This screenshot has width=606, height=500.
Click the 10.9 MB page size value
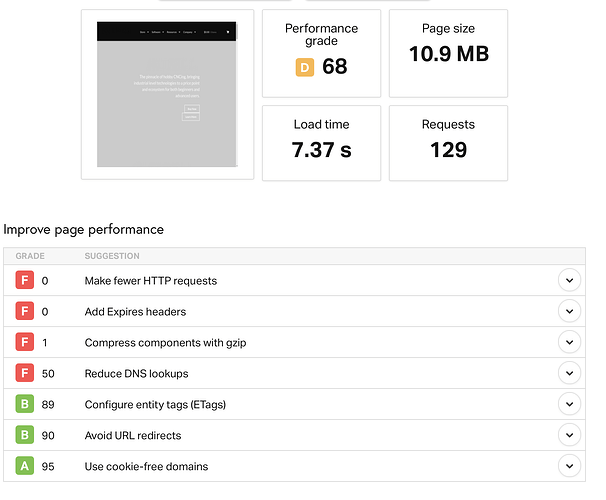coord(449,54)
